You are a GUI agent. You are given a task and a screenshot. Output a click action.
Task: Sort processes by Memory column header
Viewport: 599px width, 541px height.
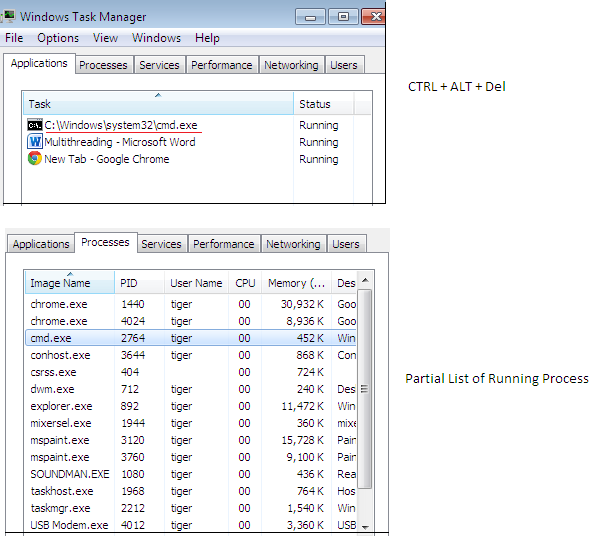pos(296,283)
